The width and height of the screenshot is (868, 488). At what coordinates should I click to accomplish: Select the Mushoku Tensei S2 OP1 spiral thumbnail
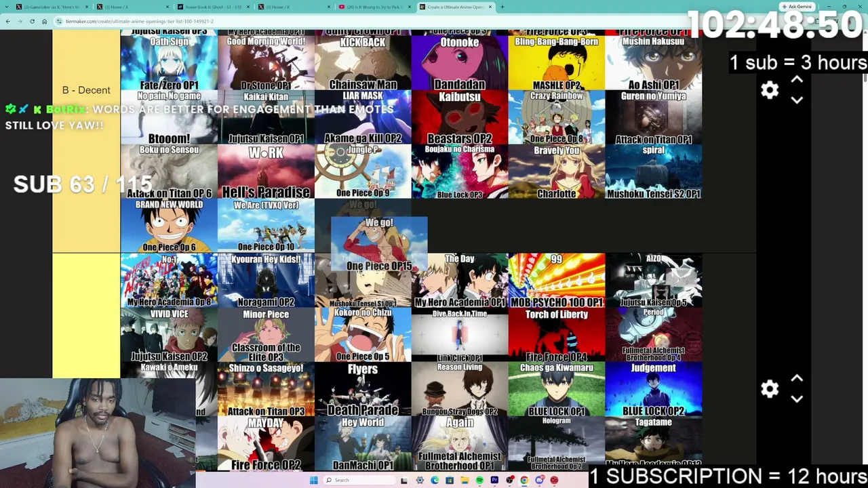click(x=654, y=171)
